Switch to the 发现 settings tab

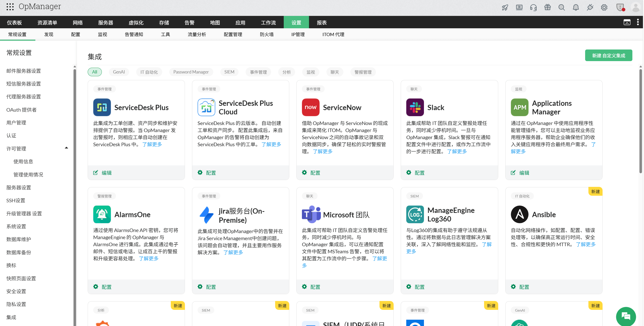point(49,34)
